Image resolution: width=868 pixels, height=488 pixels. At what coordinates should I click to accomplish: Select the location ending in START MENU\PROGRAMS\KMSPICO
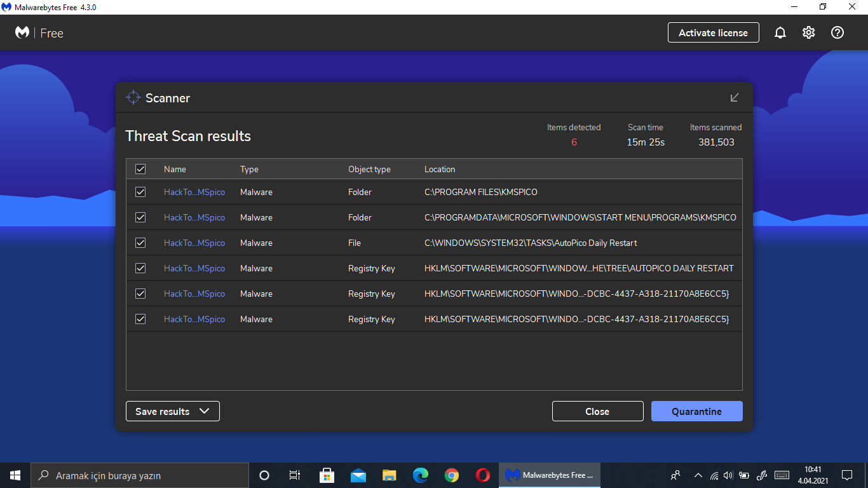point(580,217)
